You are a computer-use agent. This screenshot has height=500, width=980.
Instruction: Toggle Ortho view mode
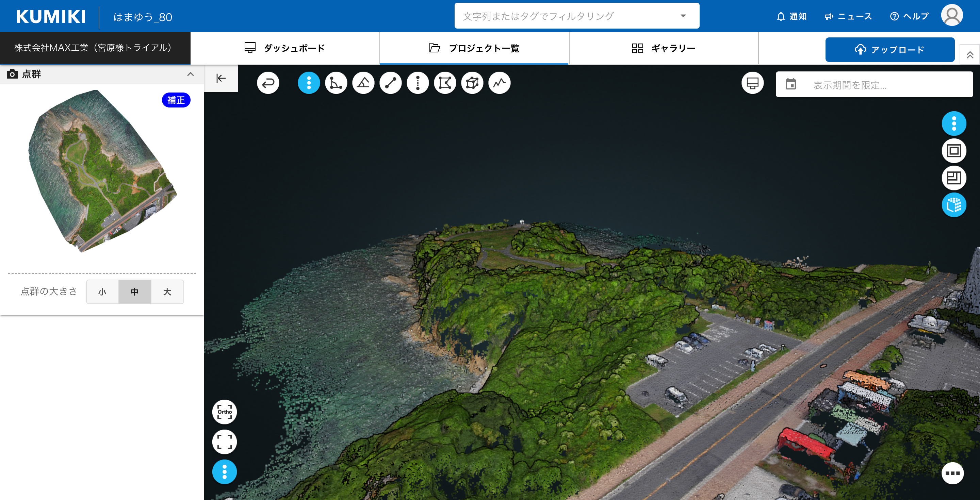click(x=225, y=412)
